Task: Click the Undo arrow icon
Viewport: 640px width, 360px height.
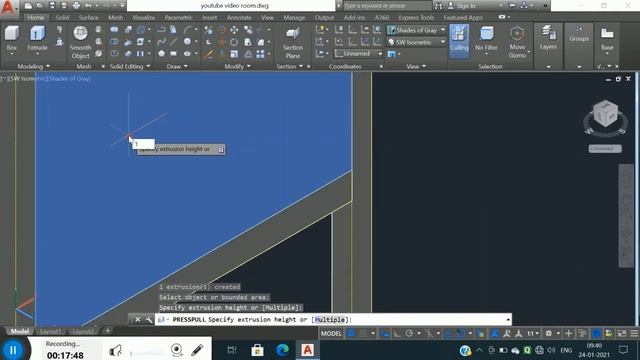Action: coord(88,5)
